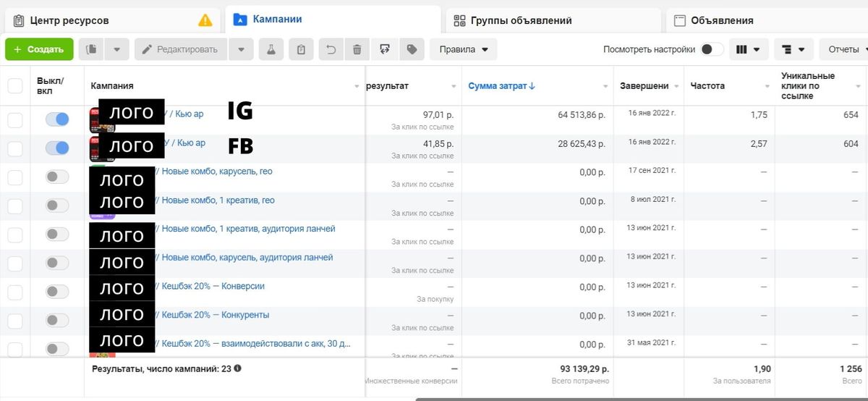Enable the Кешбэк 20% — Конверсии campaign toggle
Viewport: 868px width, 401px height.
57,292
